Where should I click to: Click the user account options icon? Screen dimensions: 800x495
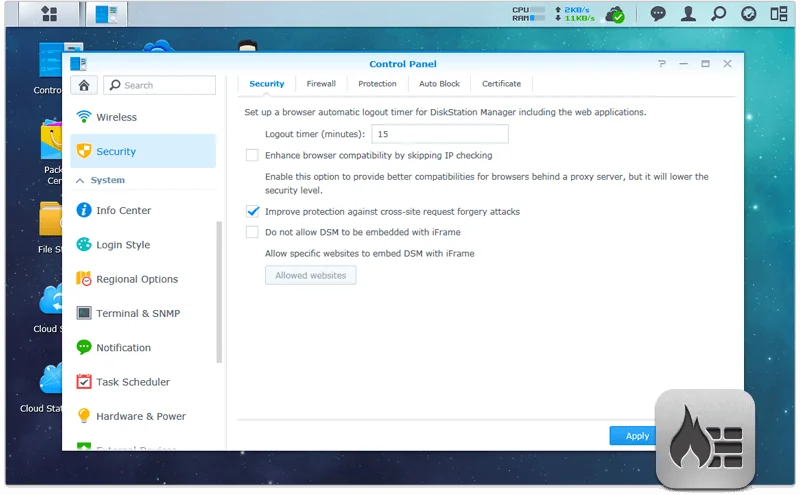pyautogui.click(x=688, y=14)
